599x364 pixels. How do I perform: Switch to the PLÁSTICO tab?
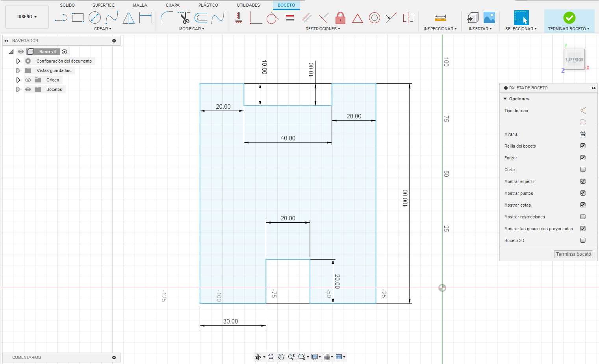pos(208,5)
